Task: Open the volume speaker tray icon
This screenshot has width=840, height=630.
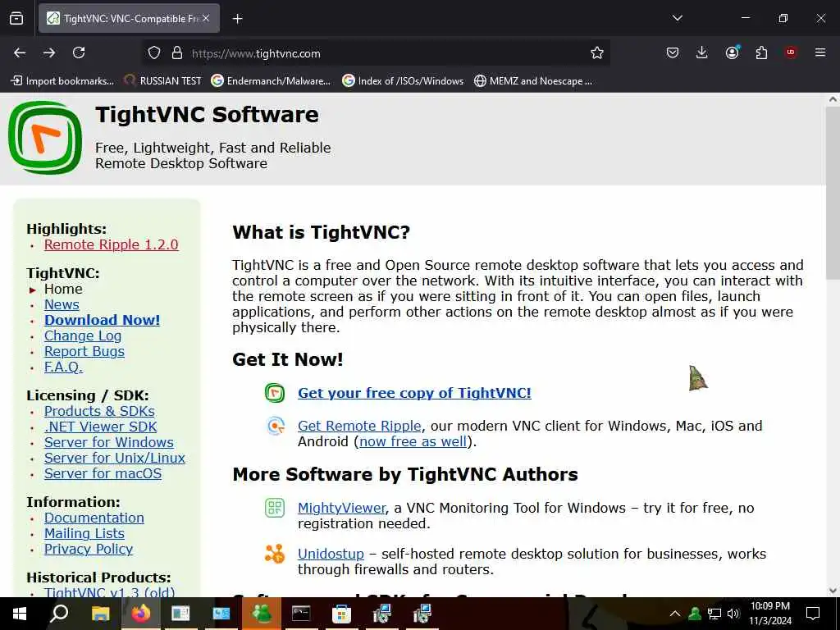Action: coord(733,614)
